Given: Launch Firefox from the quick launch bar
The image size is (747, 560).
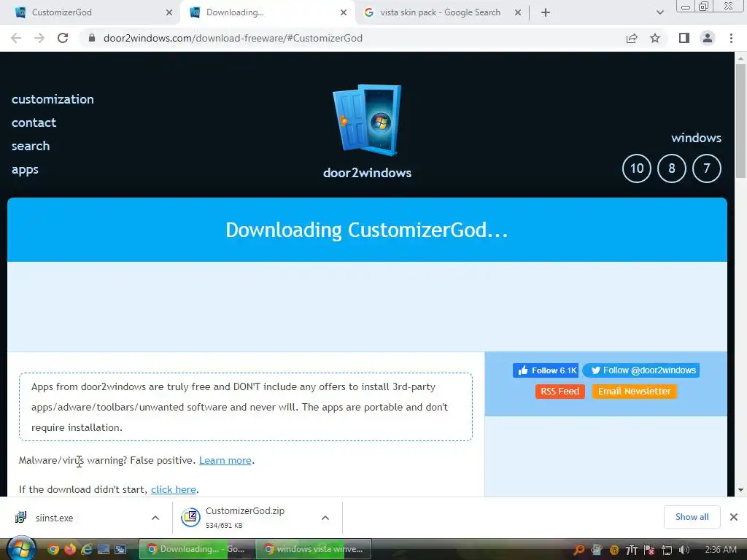Looking at the screenshot, I should [x=70, y=550].
